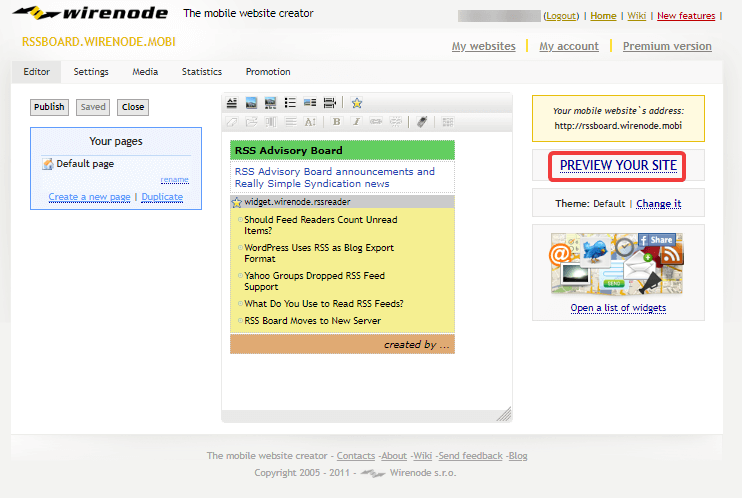Remove link with broken chain icon
The width and height of the screenshot is (742, 498).
click(396, 122)
